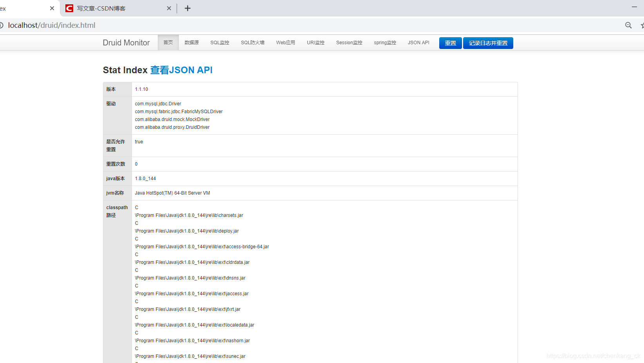Click com.alibaba.druid.proxy.DruidDriver entry
The height and width of the screenshot is (363, 644).
tap(172, 127)
